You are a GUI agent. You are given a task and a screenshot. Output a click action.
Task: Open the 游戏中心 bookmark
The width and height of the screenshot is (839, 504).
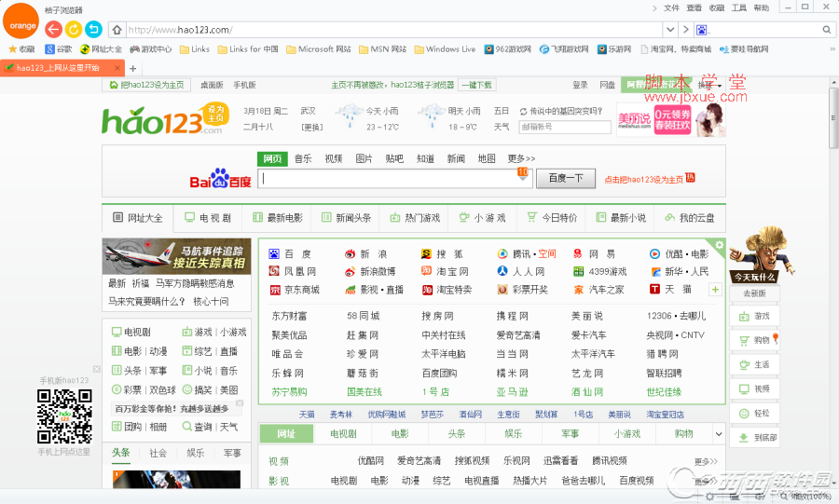point(150,49)
